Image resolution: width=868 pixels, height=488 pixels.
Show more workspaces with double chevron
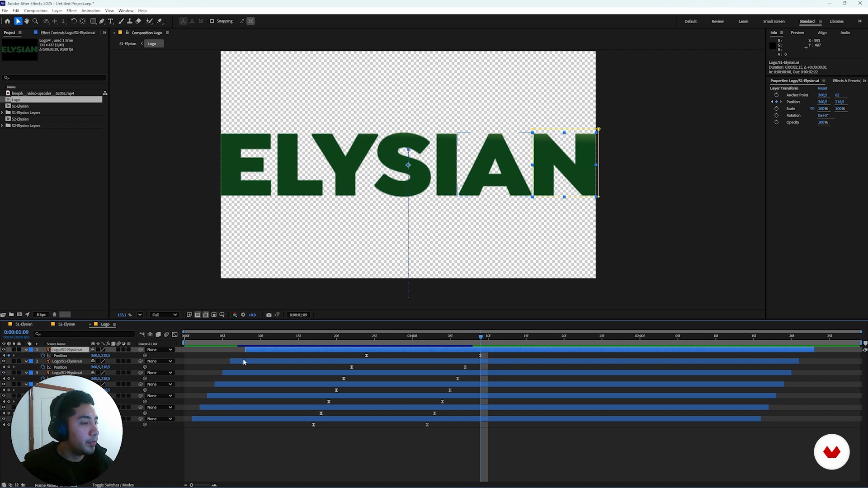coord(859,21)
